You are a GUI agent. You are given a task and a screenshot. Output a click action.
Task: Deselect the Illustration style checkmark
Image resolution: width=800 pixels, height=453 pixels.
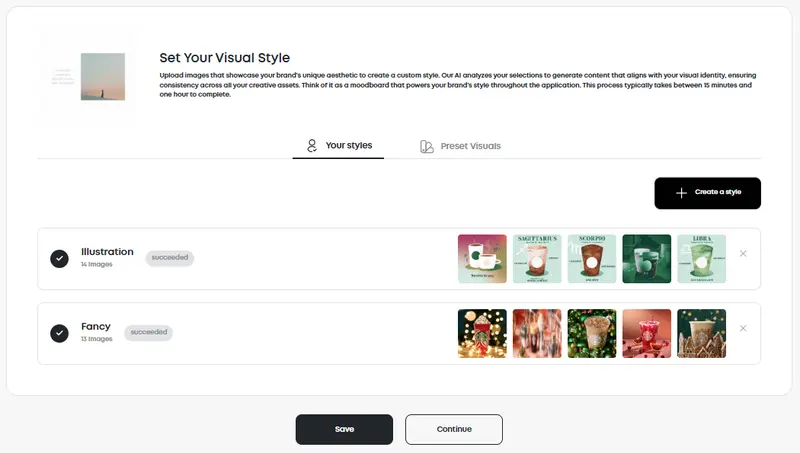59,259
